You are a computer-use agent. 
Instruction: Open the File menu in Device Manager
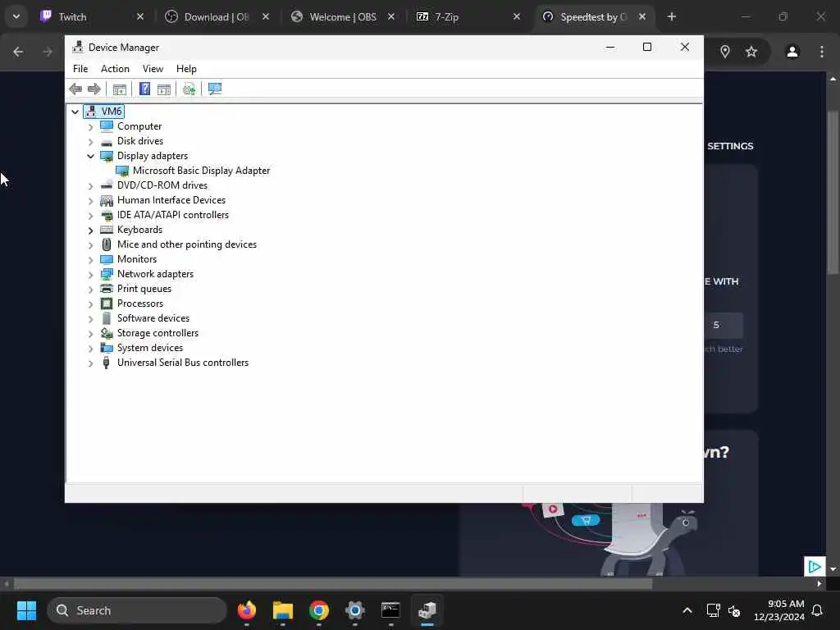(80, 69)
